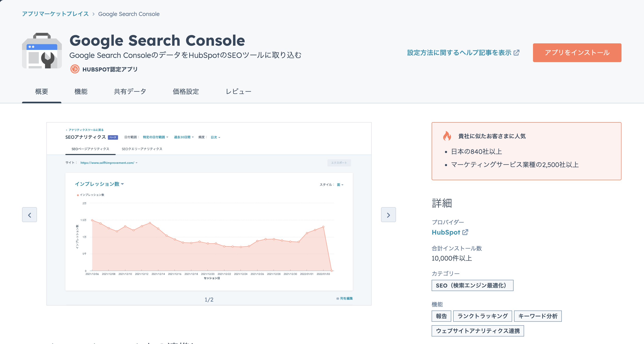Click the Google Search Console breadcrumb text

129,14
